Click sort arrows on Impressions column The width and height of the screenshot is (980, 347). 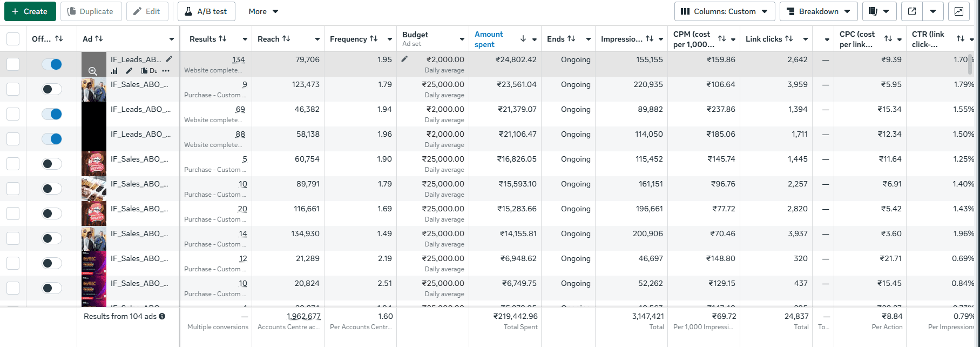[x=650, y=39]
